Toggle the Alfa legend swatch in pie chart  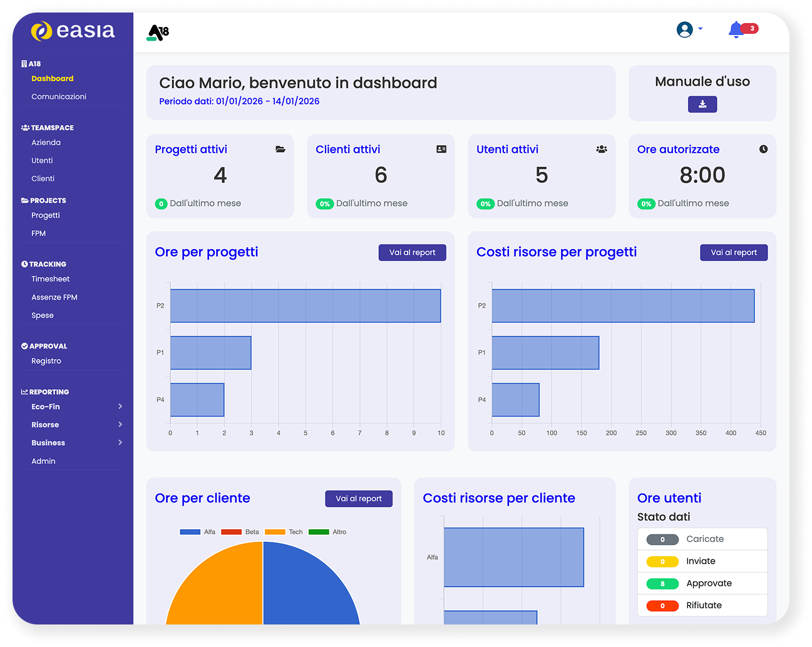[x=190, y=532]
